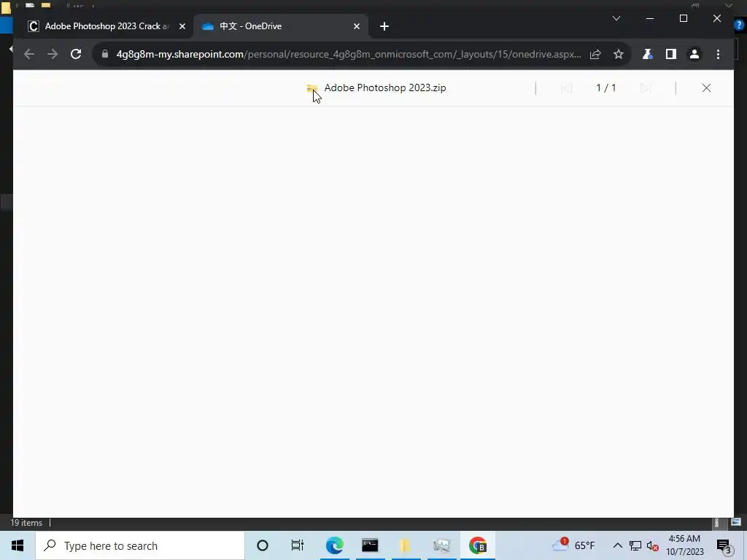747x560 pixels.
Task: Click the 1 / 1 page counter
Action: 606,88
